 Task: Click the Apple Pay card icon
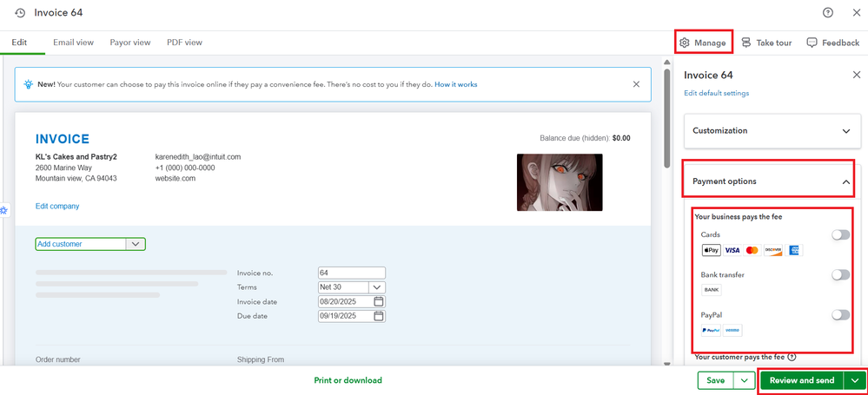pos(712,250)
